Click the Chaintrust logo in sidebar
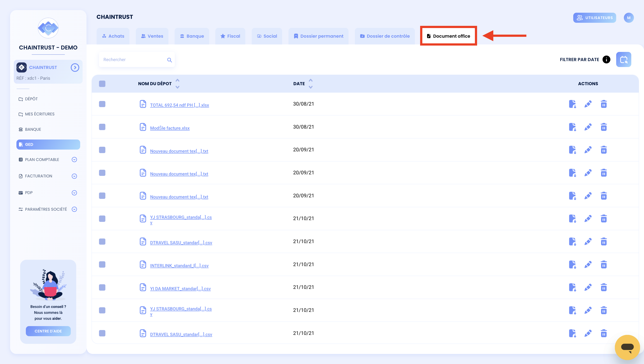This screenshot has width=644, height=364. [48, 28]
